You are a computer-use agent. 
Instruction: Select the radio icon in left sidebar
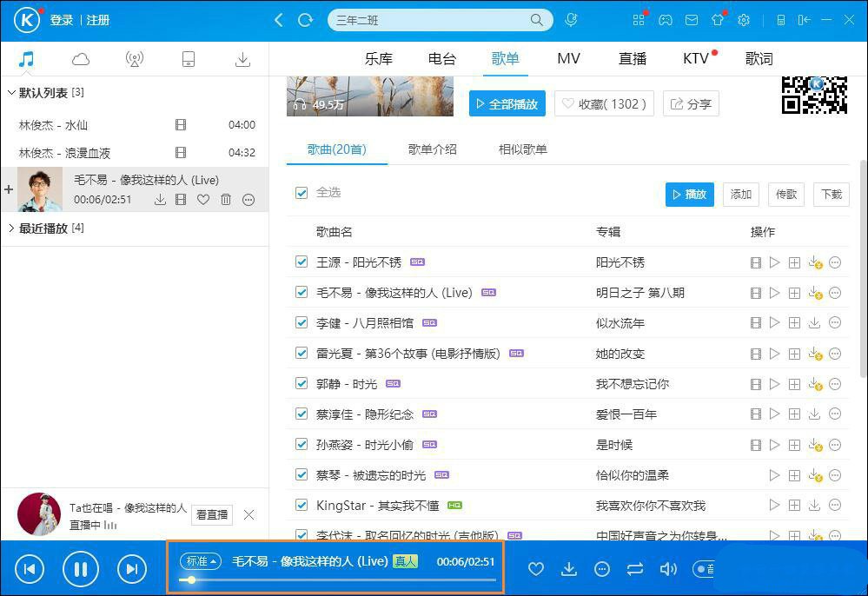134,58
